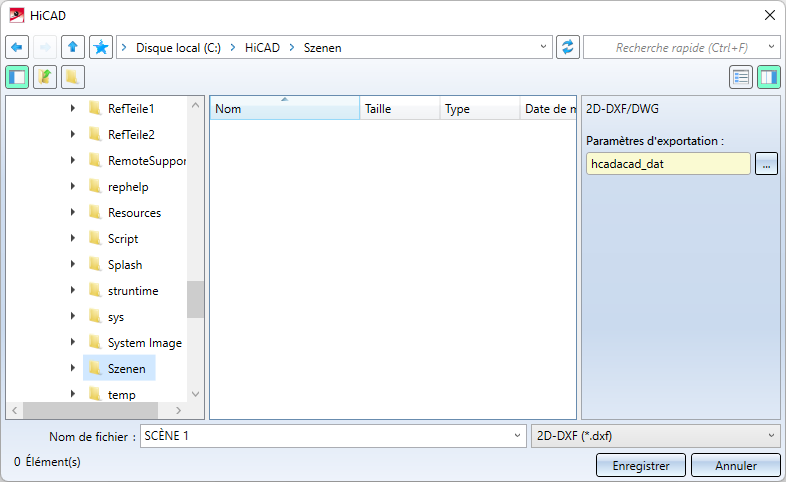Click the tree vertical scrollbar thumb
The height and width of the screenshot is (482, 786).
coord(195,299)
